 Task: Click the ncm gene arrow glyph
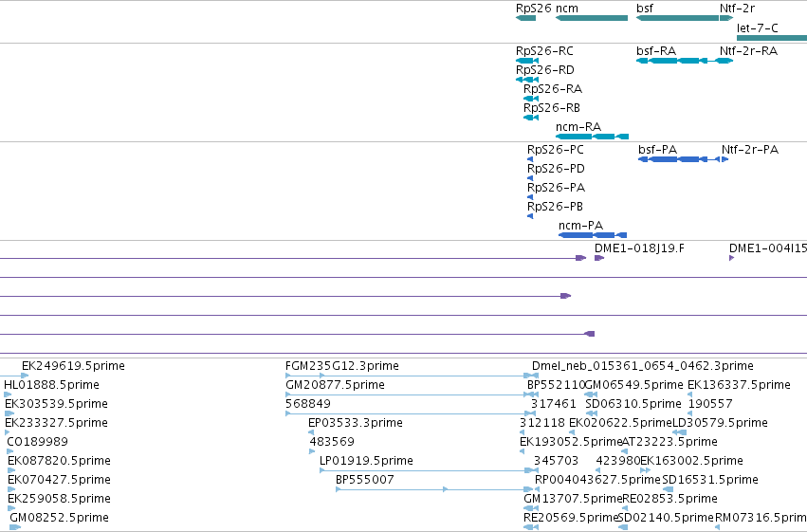[592, 18]
